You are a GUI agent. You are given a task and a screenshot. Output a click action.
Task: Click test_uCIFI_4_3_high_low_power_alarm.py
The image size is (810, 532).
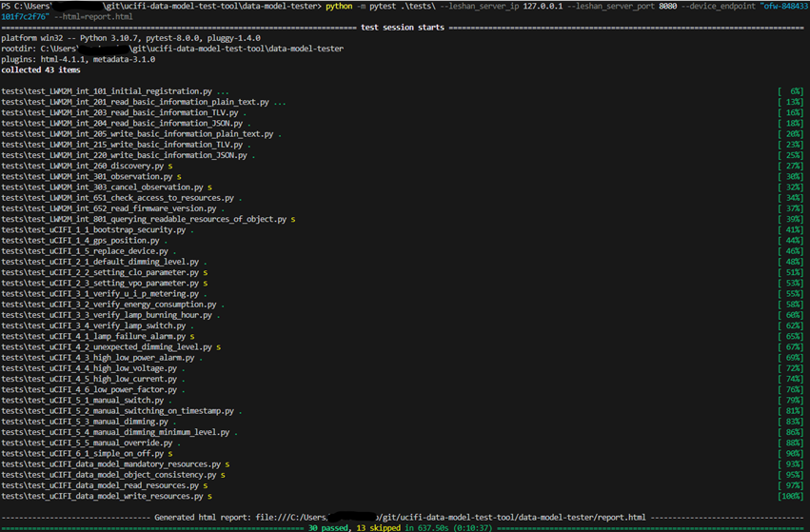point(98,358)
